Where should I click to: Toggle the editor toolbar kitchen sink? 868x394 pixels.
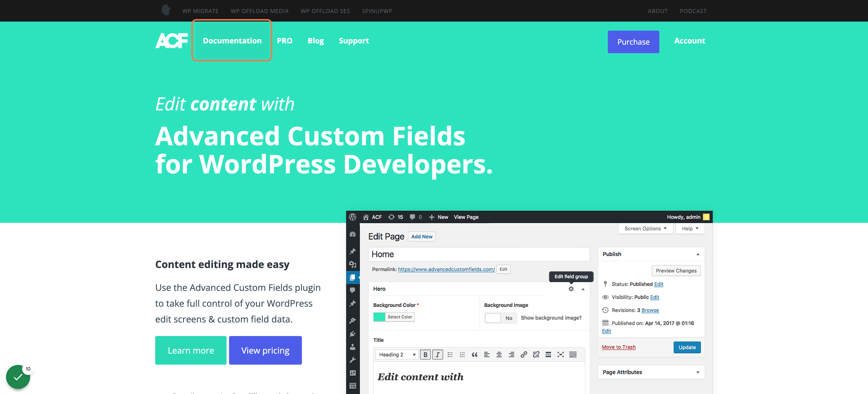pos(573,355)
